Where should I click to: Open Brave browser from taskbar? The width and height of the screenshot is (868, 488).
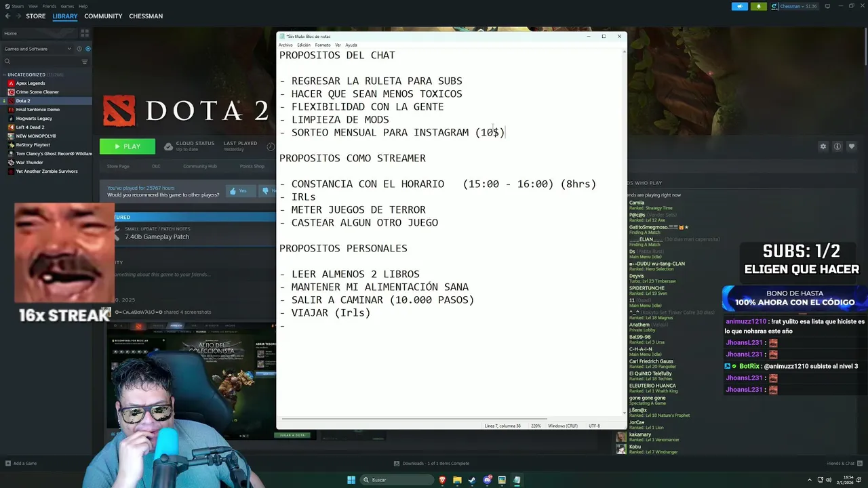[442, 480]
